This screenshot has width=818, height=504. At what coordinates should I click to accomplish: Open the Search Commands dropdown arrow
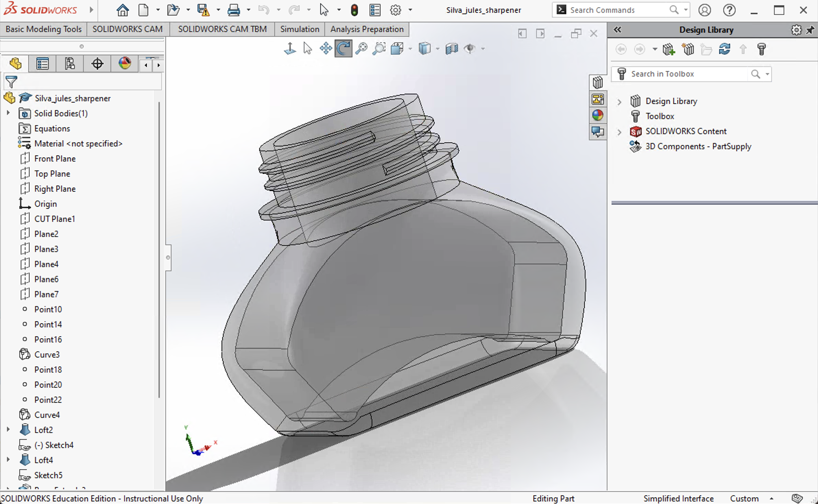pos(685,10)
